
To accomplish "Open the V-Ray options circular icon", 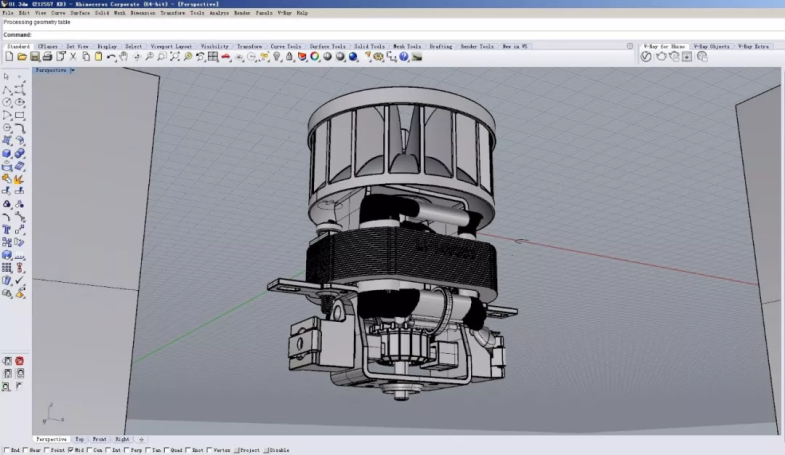I will [646, 57].
